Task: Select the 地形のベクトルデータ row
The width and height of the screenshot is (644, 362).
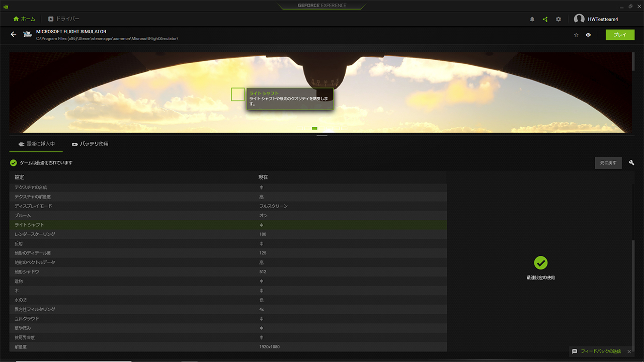Action: click(228, 262)
